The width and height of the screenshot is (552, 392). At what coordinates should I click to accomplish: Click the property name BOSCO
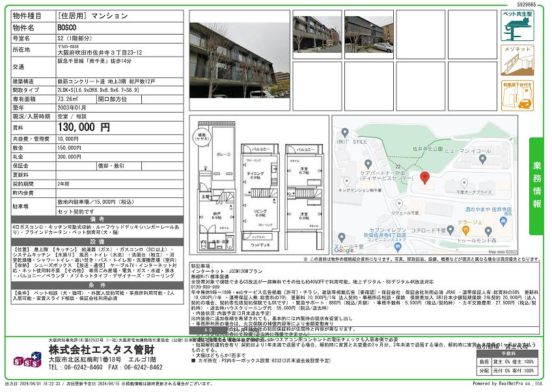coord(67,27)
